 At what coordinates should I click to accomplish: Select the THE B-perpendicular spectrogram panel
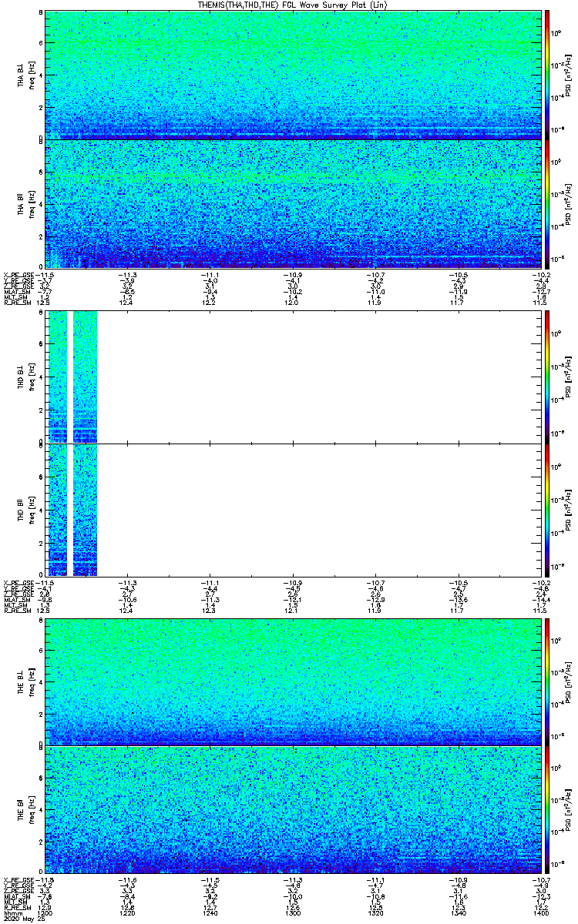pyautogui.click(x=293, y=681)
